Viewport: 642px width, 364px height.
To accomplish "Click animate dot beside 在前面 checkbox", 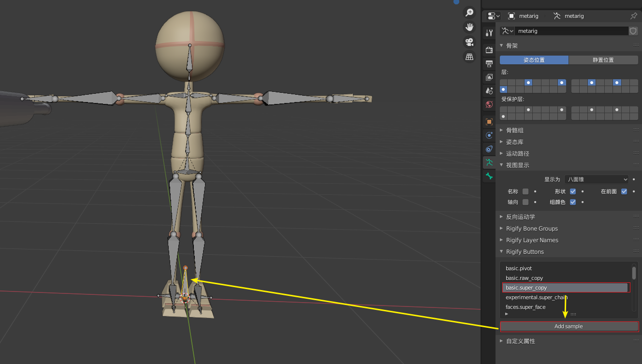I will [x=634, y=191].
